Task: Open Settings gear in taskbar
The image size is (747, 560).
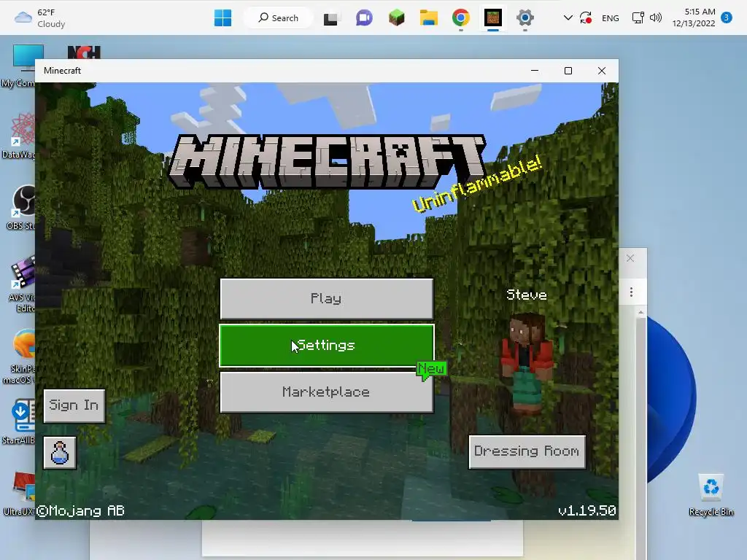Action: (x=525, y=18)
